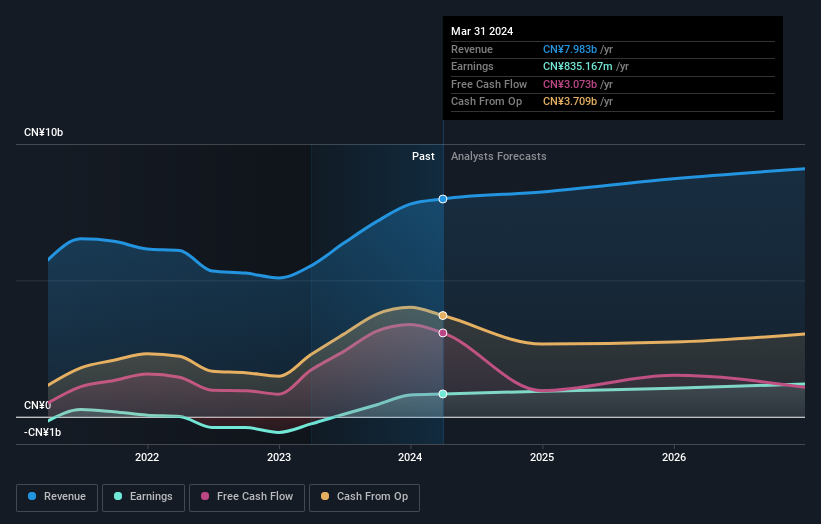The width and height of the screenshot is (821, 524).
Task: Click the CN¥7.983b revenue value
Action: (x=570, y=49)
